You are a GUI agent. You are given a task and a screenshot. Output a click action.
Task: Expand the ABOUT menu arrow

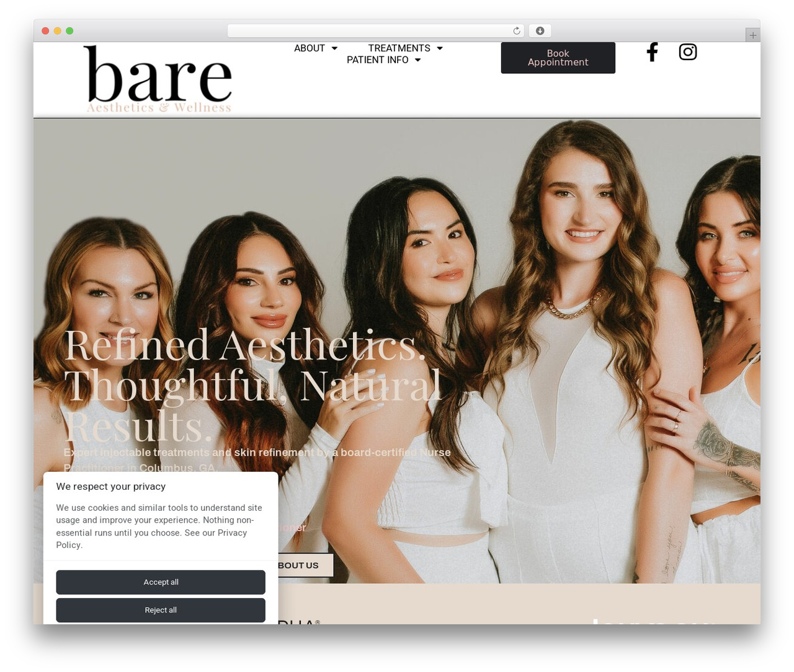point(334,48)
